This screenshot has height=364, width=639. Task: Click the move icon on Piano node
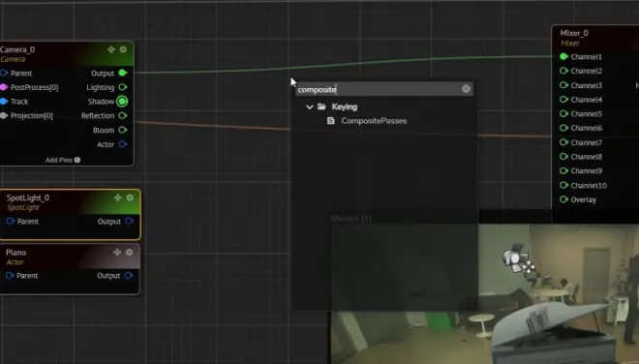pos(117,253)
